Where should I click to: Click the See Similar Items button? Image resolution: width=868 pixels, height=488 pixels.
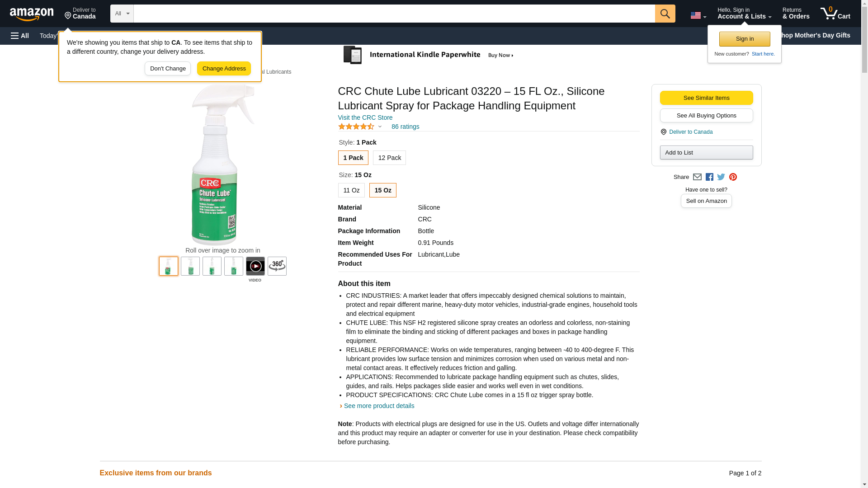706,98
